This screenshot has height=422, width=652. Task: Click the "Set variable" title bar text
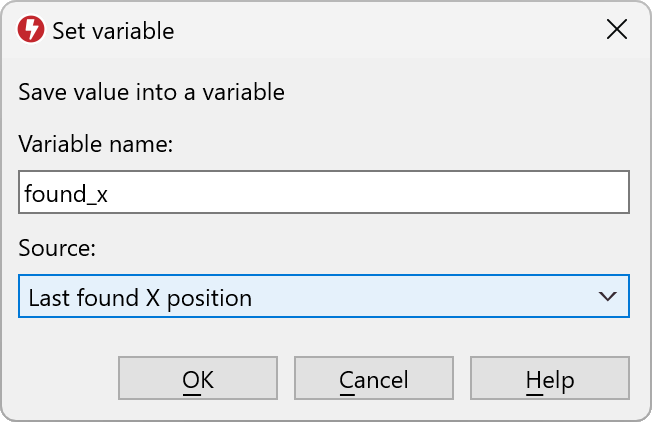(x=113, y=31)
